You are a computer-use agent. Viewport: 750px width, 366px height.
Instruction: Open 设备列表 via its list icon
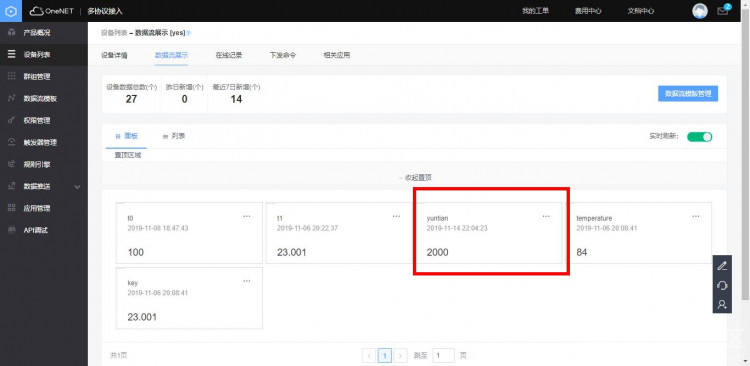tap(11, 55)
